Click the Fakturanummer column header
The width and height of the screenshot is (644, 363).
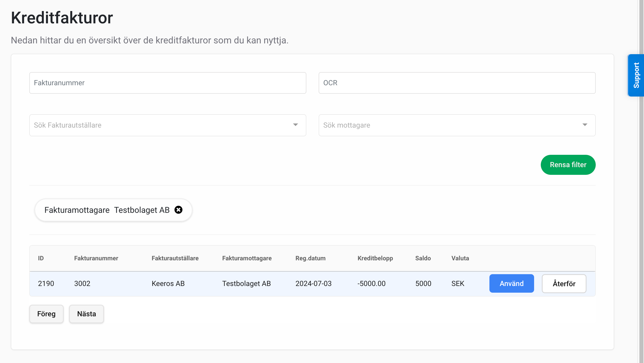pyautogui.click(x=96, y=258)
